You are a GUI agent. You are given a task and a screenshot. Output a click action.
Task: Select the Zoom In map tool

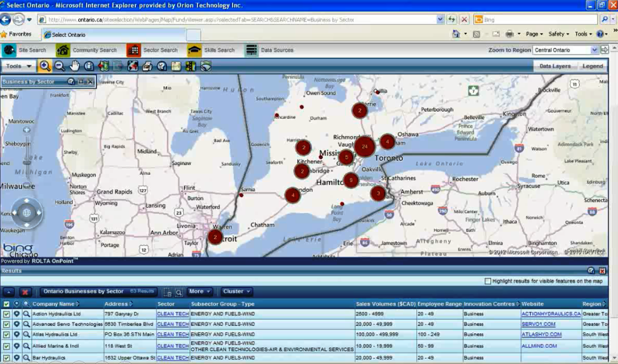click(x=44, y=66)
